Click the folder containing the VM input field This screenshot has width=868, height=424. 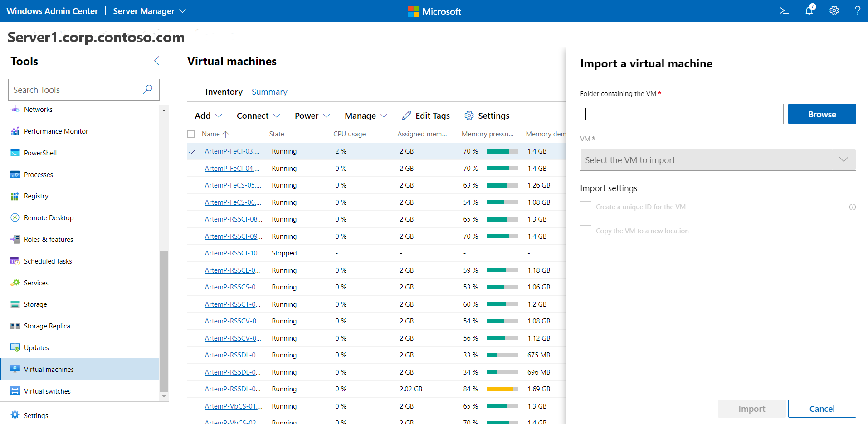[x=680, y=114]
